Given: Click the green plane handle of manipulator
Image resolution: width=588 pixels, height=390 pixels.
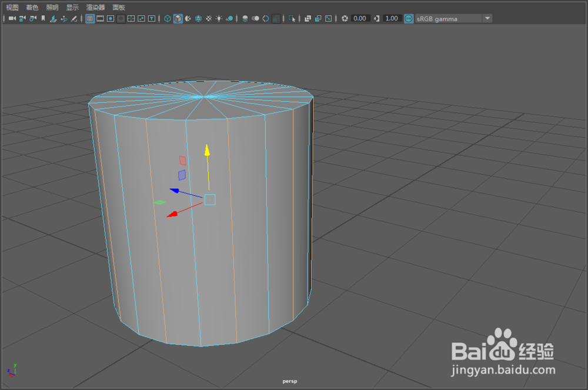Looking at the screenshot, I should click(x=159, y=202).
